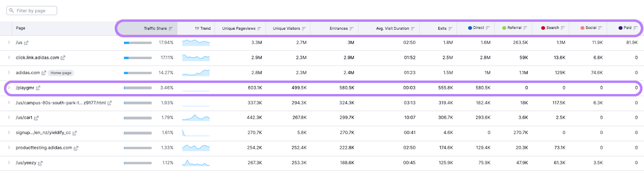Sort by Paid traffic icon
The image size is (644, 171).
(635, 28)
